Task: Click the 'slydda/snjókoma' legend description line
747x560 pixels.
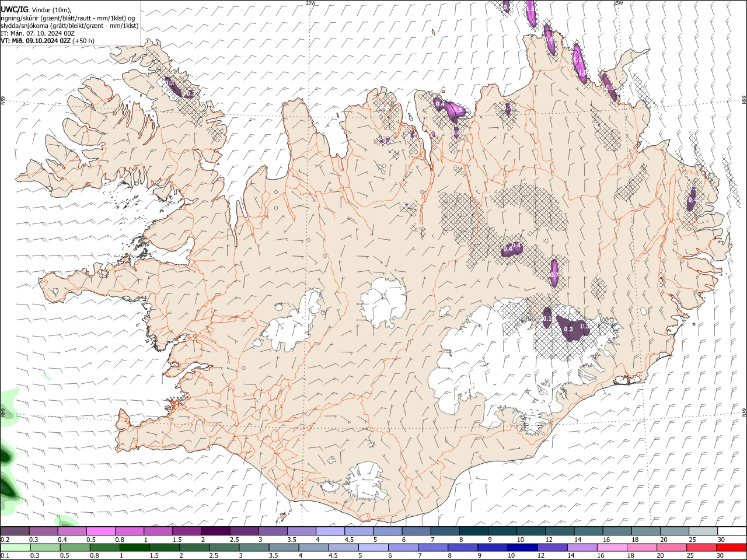Action: pos(69,26)
